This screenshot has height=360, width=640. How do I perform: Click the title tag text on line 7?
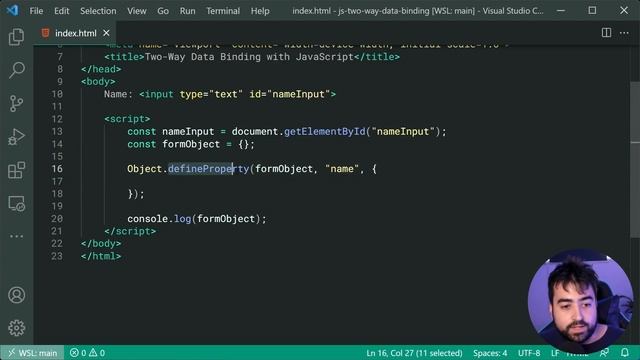[x=249, y=57]
